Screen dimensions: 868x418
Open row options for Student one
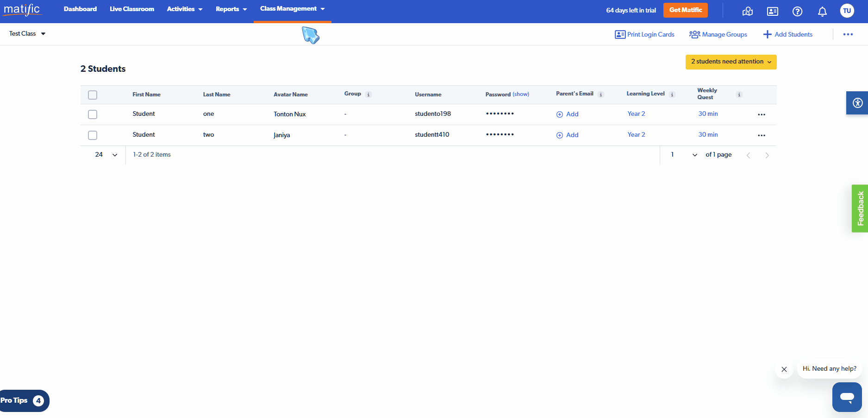(762, 114)
